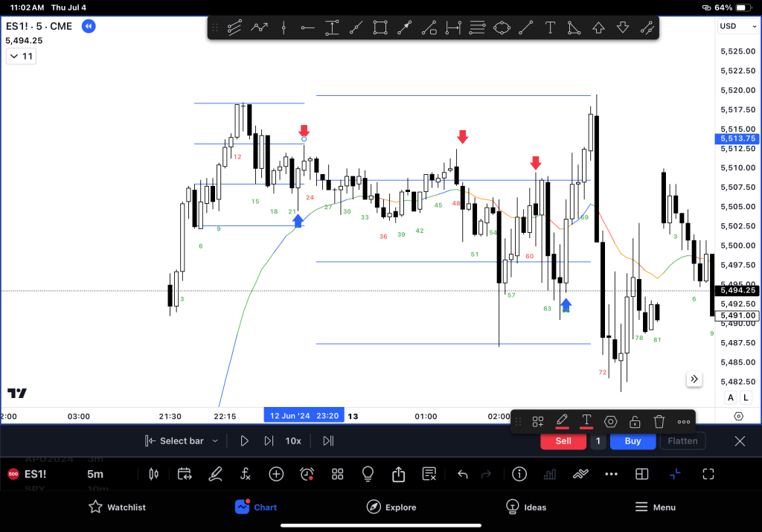The image size is (762, 532).
Task: Toggle the lock on selected drawing
Action: [635, 422]
